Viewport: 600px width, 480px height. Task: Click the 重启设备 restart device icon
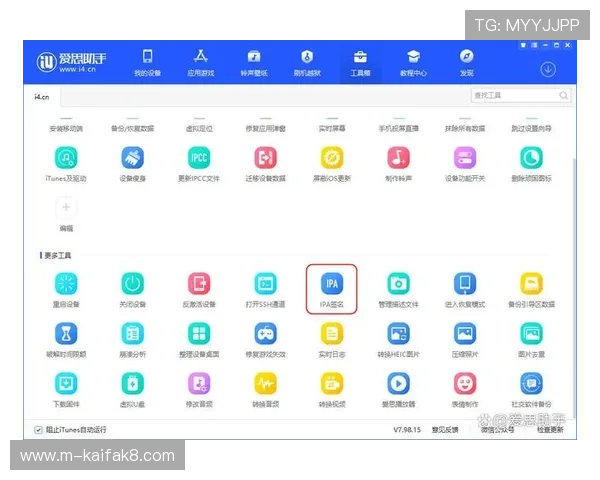pos(67,284)
